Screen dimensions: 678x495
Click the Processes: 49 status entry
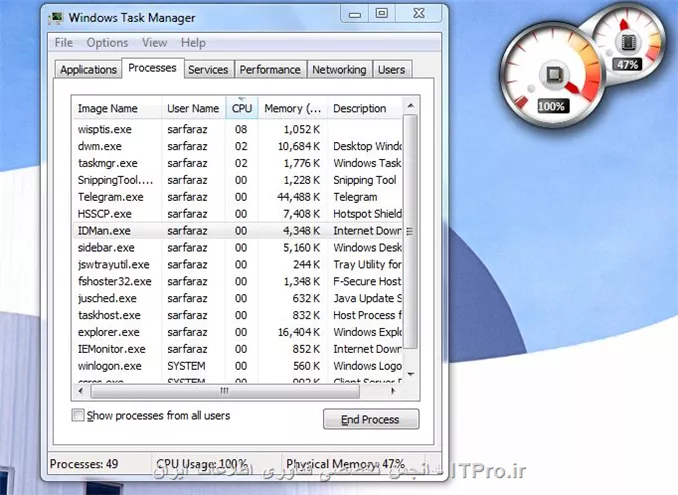84,464
